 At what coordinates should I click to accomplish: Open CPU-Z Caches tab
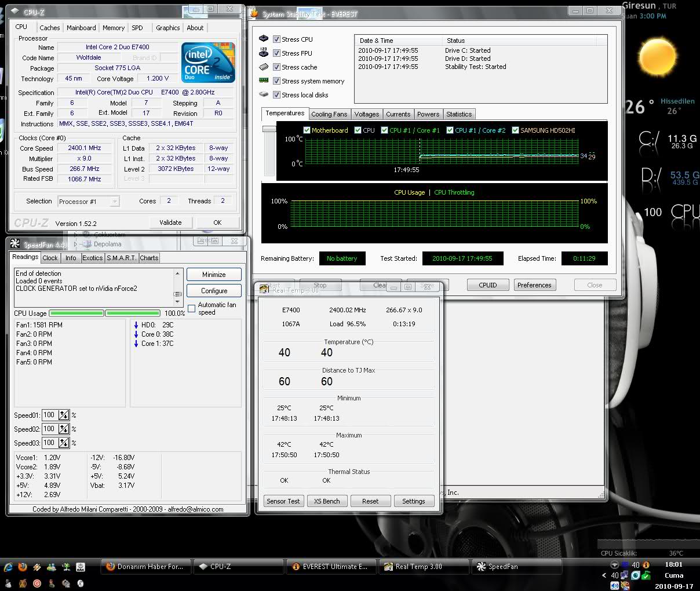(50, 28)
